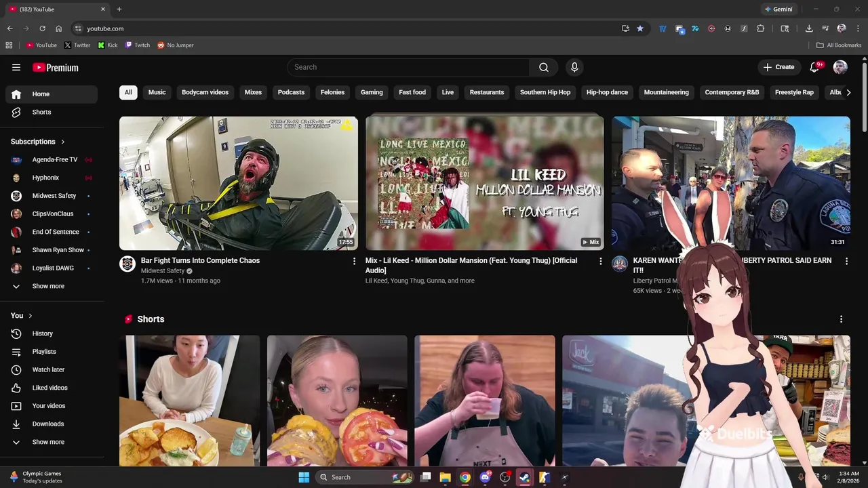Select the Mountaineering filter chip
The image size is (868, 488).
tap(666, 92)
